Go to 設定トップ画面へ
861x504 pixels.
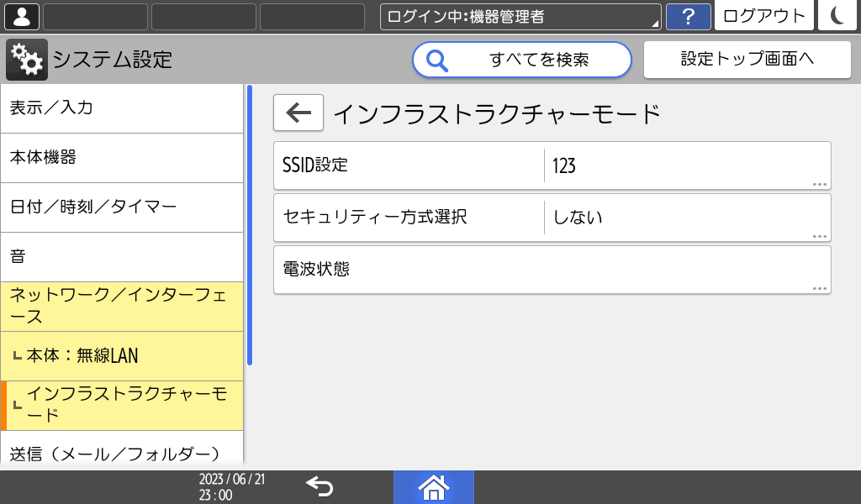point(747,59)
